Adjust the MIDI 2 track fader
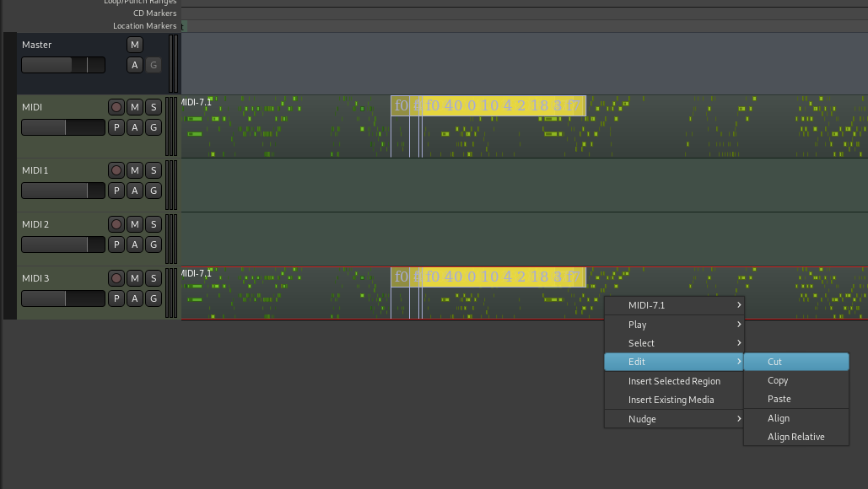This screenshot has width=868, height=489. point(63,244)
